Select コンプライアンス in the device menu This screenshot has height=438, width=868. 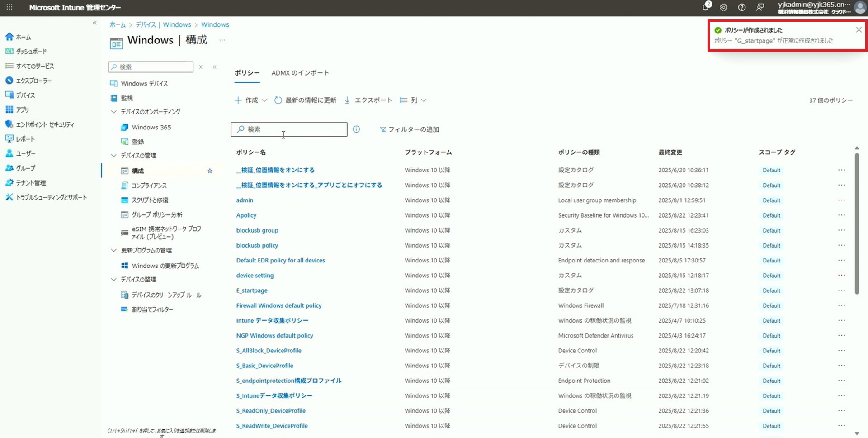149,186
